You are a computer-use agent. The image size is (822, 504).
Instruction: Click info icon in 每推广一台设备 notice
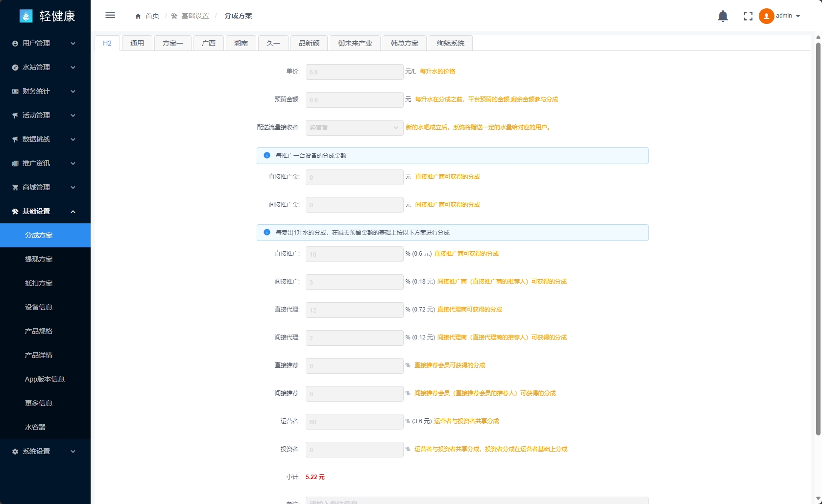point(267,155)
